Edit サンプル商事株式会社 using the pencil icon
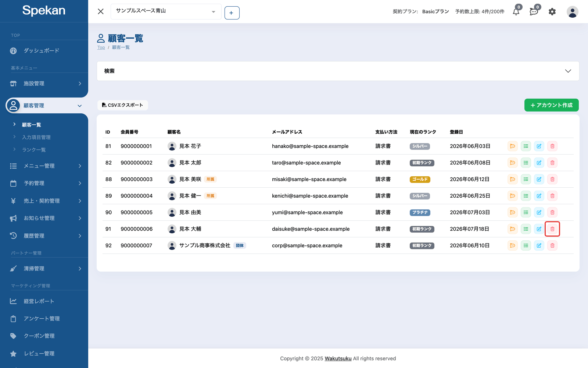The image size is (588, 368). (539, 245)
